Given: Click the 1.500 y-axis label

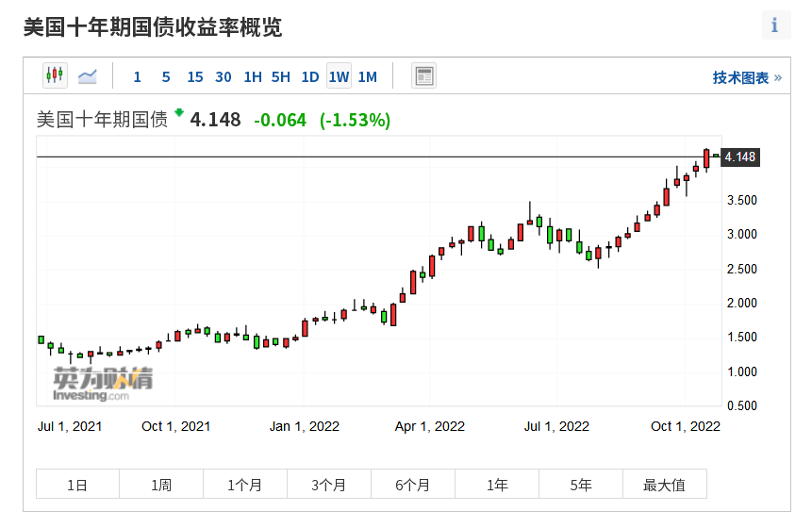Looking at the screenshot, I should [x=742, y=337].
